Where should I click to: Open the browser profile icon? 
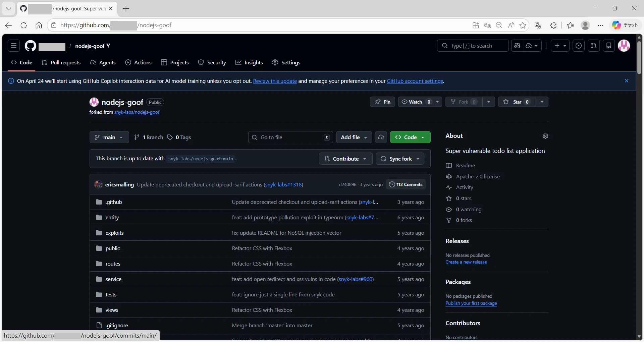[585, 25]
